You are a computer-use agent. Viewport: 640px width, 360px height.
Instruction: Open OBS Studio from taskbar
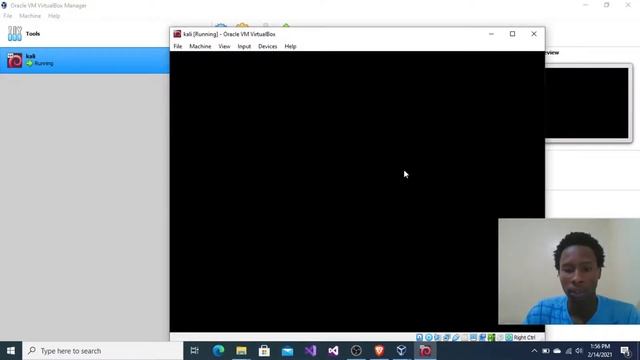[x=356, y=351]
